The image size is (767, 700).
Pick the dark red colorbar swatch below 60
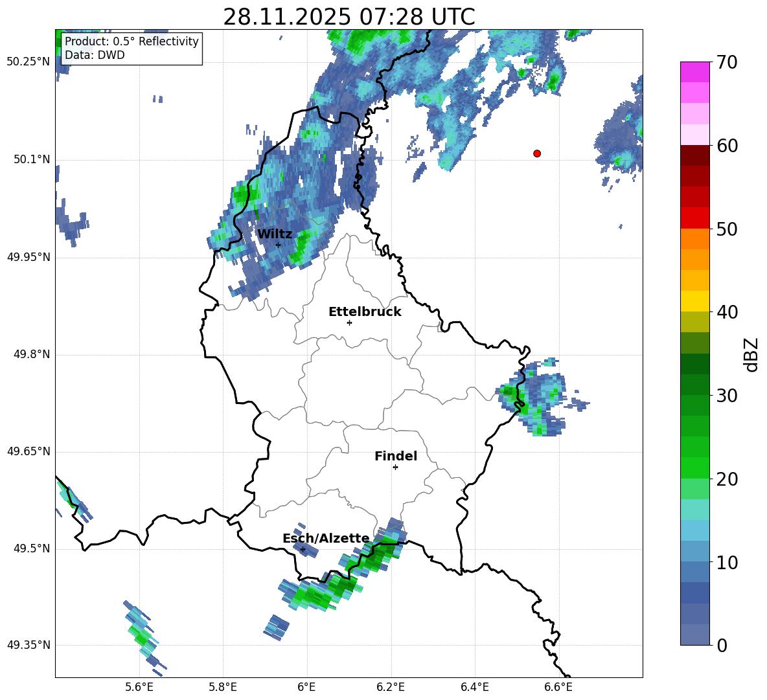coord(694,156)
